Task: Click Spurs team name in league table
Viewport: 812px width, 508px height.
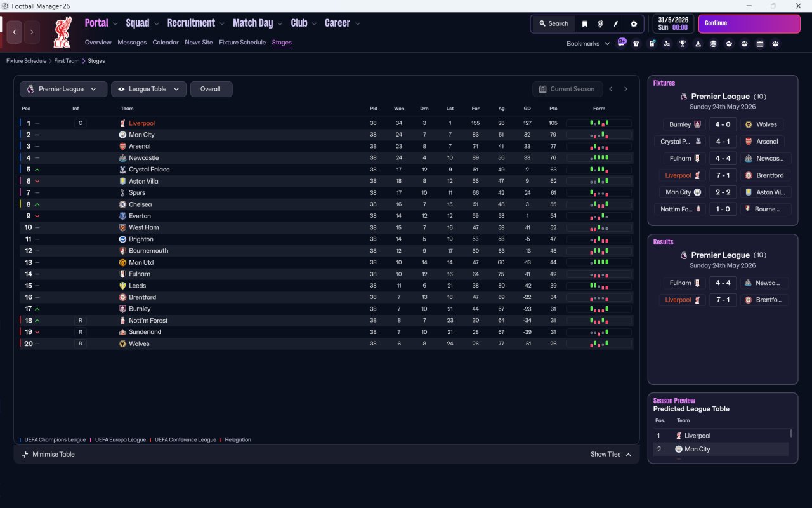Action: [137, 192]
